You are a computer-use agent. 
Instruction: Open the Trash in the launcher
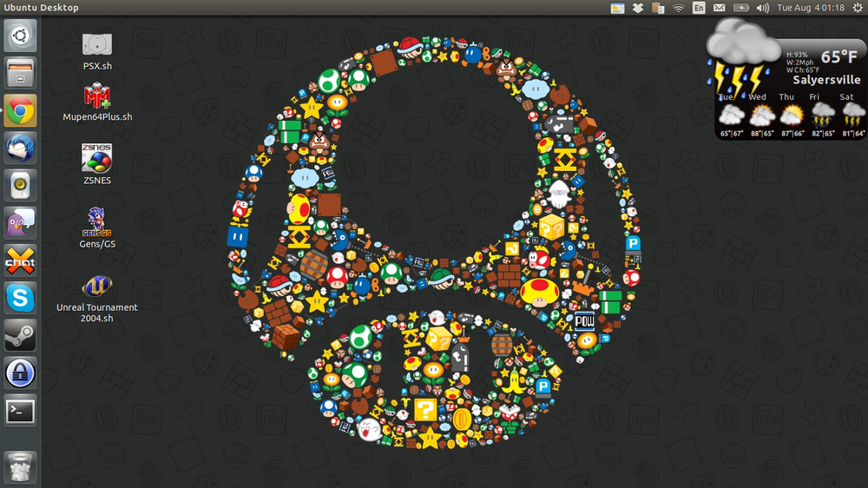click(x=21, y=467)
